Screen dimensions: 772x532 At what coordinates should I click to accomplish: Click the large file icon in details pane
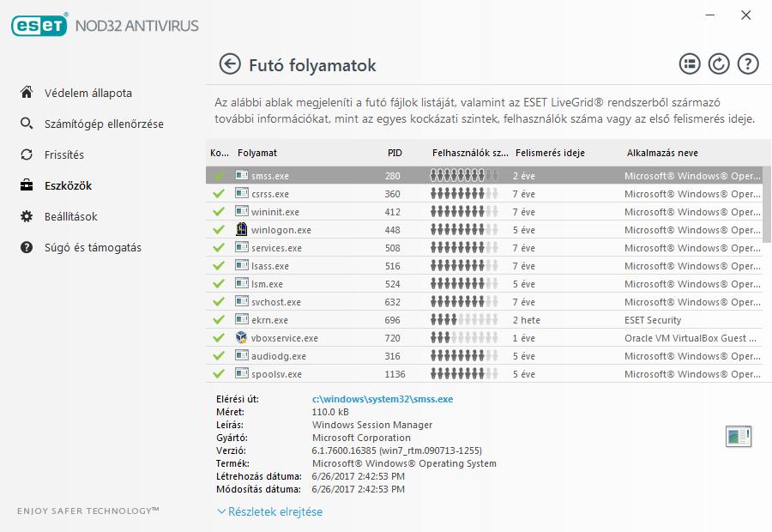click(739, 437)
